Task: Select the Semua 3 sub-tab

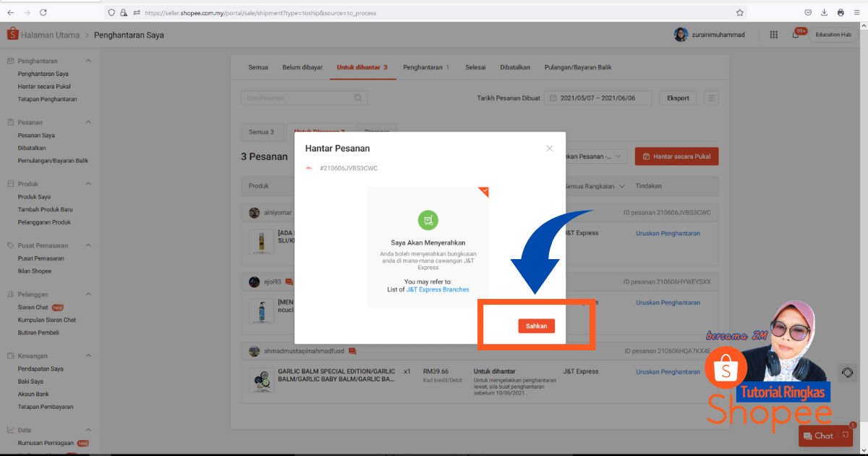Action: tap(261, 132)
